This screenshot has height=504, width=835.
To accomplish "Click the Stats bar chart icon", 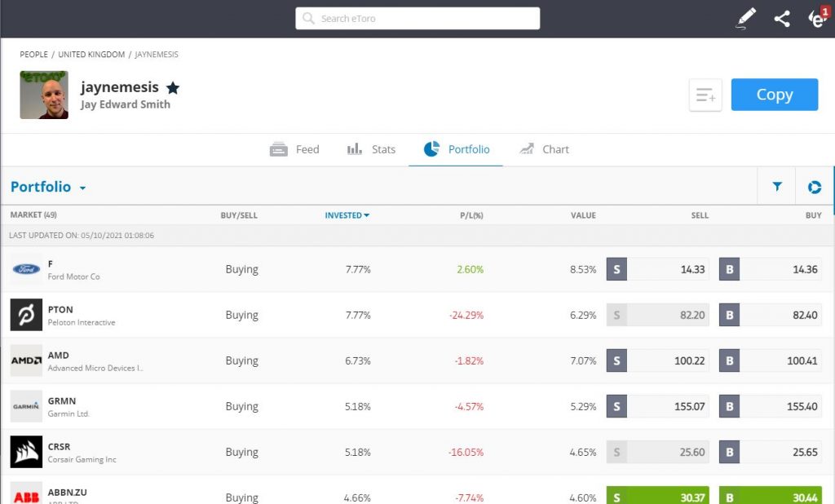I will click(355, 148).
